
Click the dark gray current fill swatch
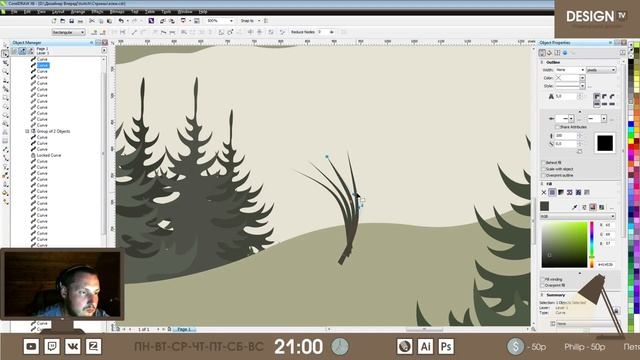tap(544, 207)
